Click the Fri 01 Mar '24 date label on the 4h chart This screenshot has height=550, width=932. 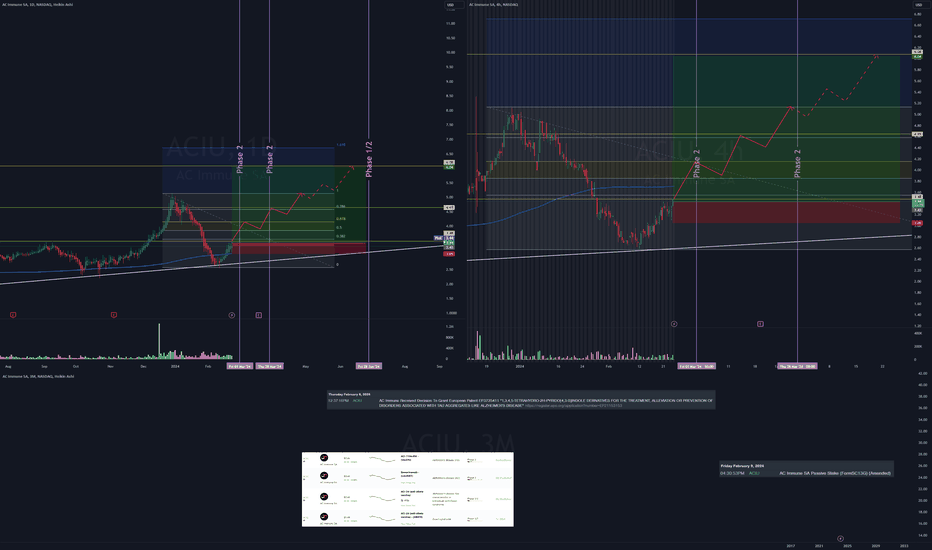click(697, 366)
